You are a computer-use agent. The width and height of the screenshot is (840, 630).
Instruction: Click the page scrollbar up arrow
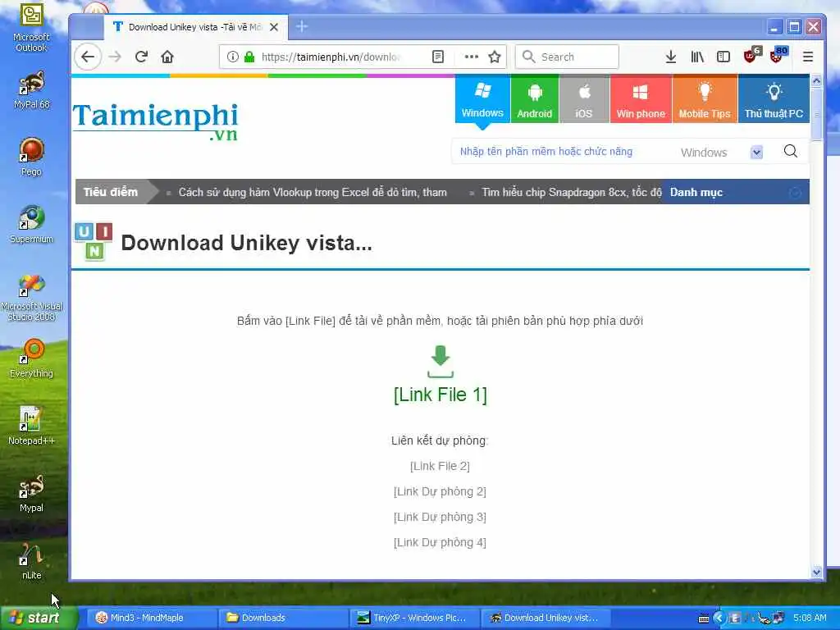pos(816,81)
